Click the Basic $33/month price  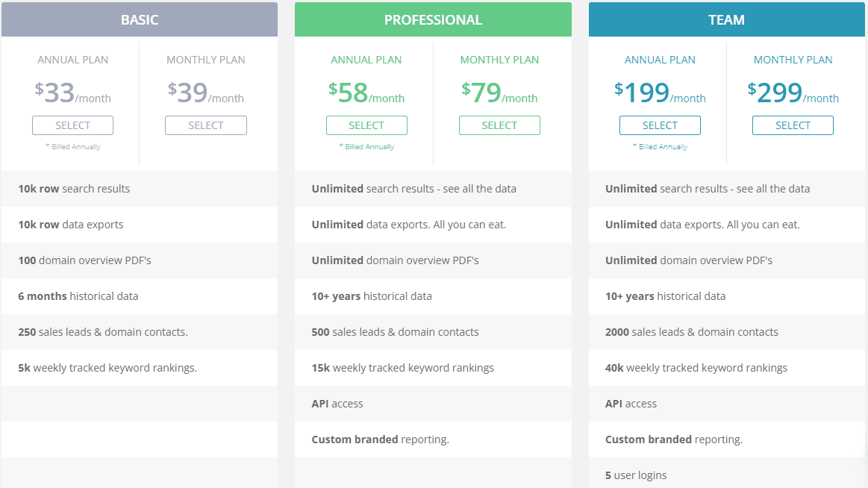pyautogui.click(x=72, y=93)
